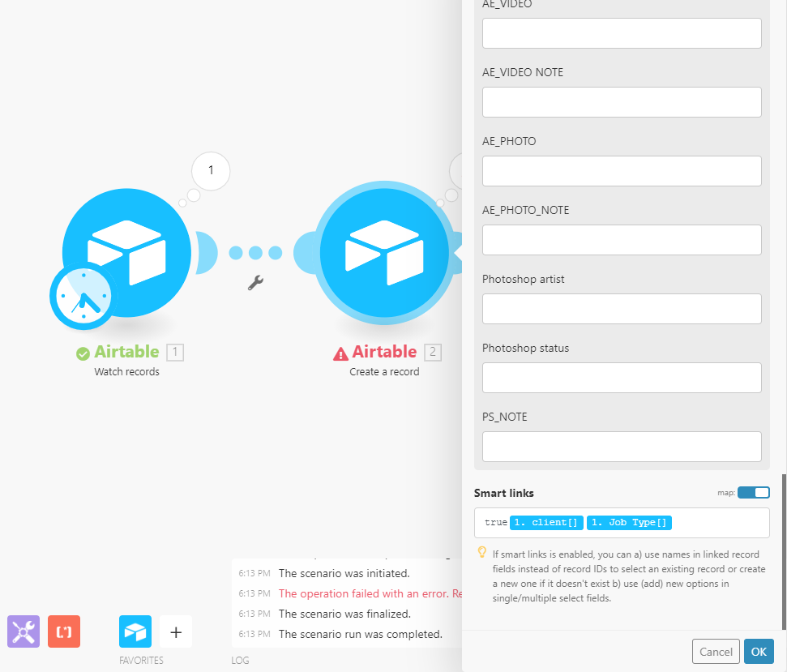Click the FAVORITES label
Image resolution: width=787 pixels, height=672 pixels.
point(141,660)
